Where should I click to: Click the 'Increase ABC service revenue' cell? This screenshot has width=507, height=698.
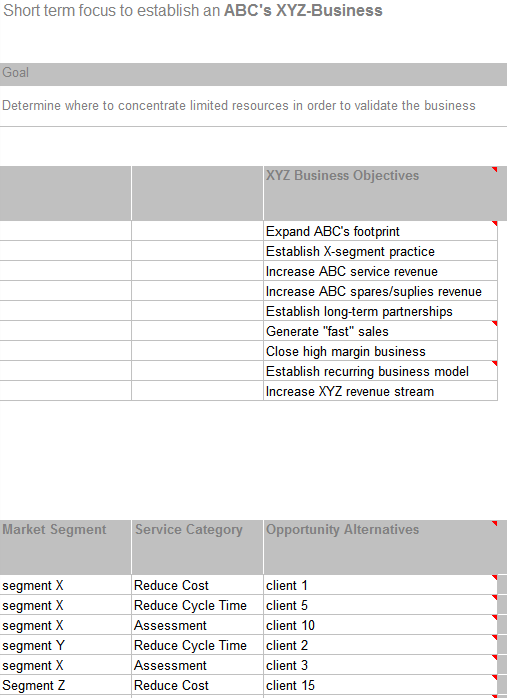381,271
